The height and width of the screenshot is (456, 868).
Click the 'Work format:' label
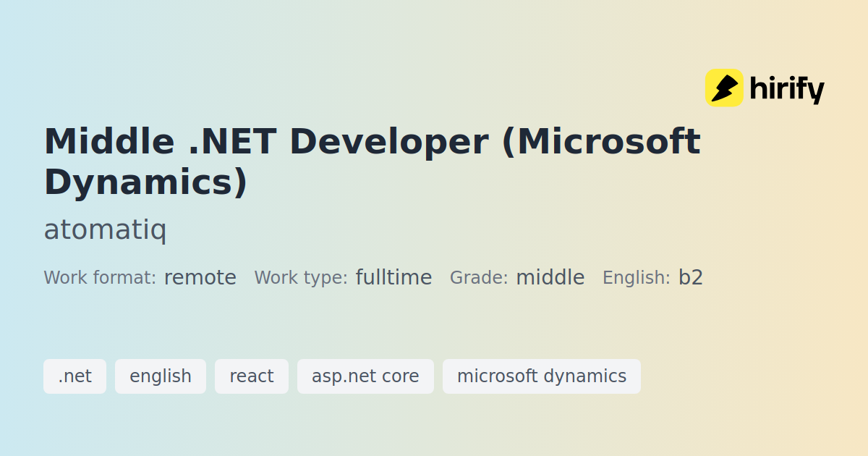100,277
